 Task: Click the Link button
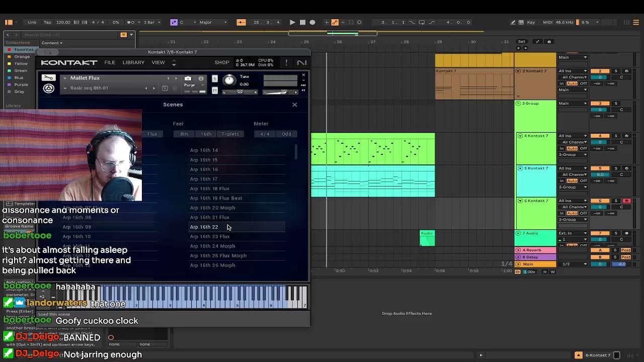(32, 22)
